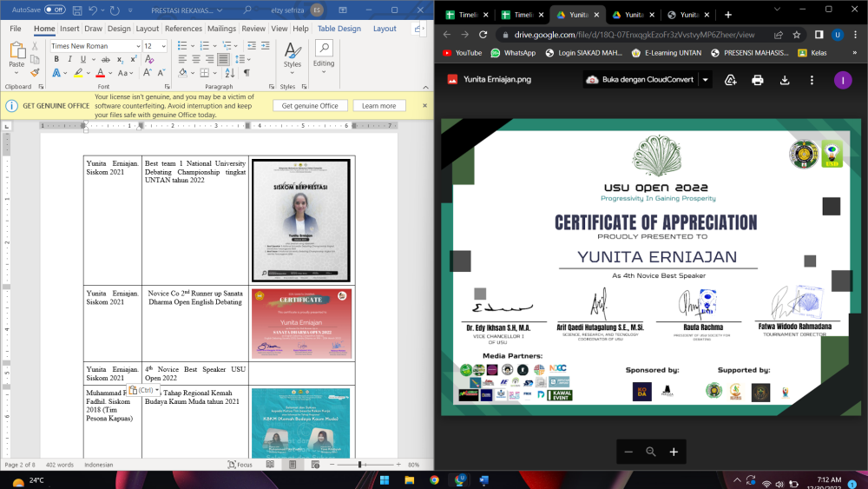The image size is (868, 489).
Task: Adjust the Word zoom slider handle
Action: click(x=360, y=465)
